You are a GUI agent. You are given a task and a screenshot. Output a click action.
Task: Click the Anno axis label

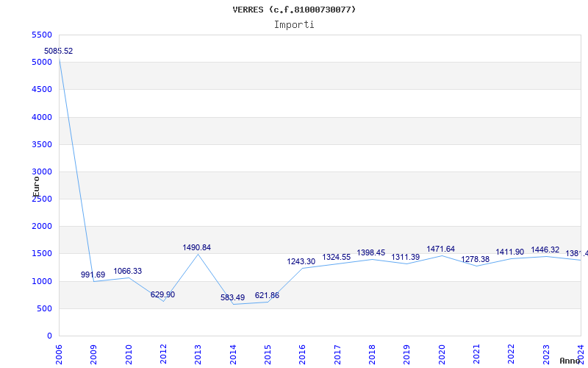(x=570, y=361)
